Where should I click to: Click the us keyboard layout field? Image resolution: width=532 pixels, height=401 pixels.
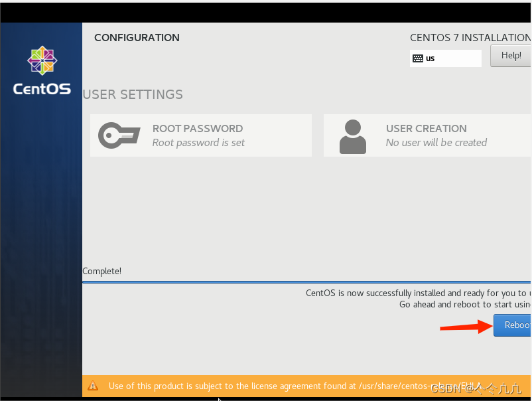click(x=446, y=58)
